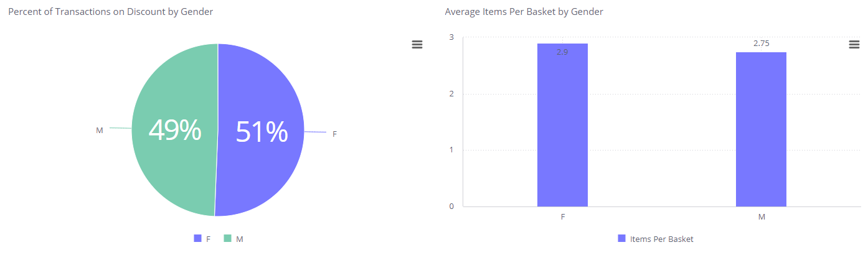Open the bar chart's hamburger context menu
The height and width of the screenshot is (255, 868).
click(854, 44)
